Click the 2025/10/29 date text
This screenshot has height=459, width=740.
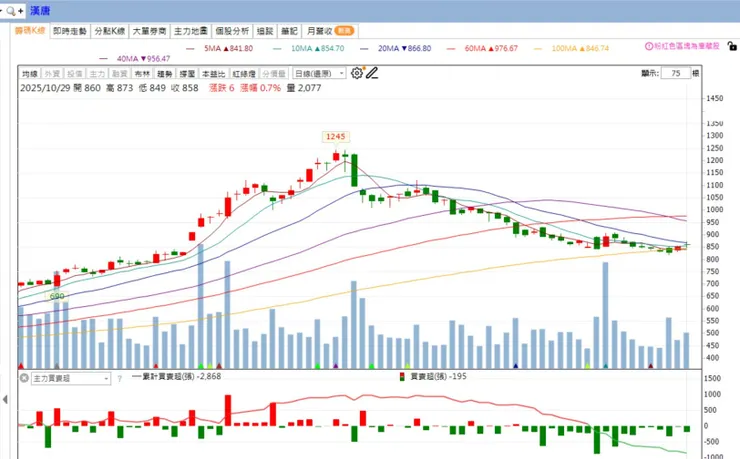pos(45,88)
